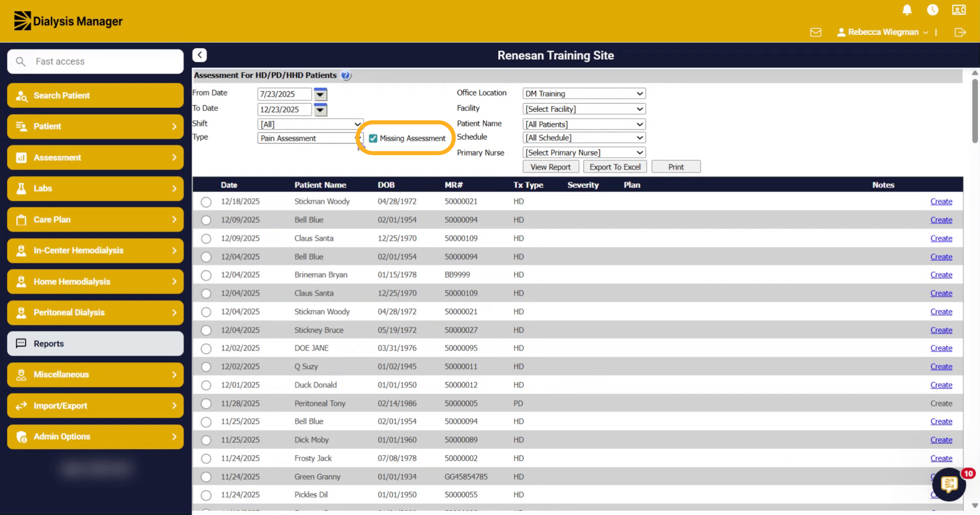Select radio for Stickman Woody 12/18/2025
This screenshot has height=515, width=980.
(x=206, y=202)
